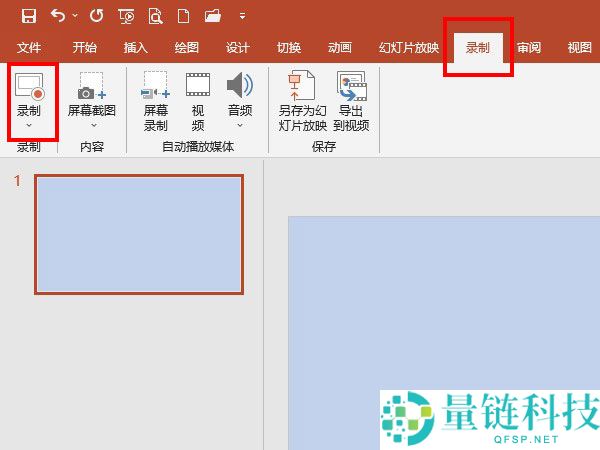Click 导出到视频 icon

(352, 86)
